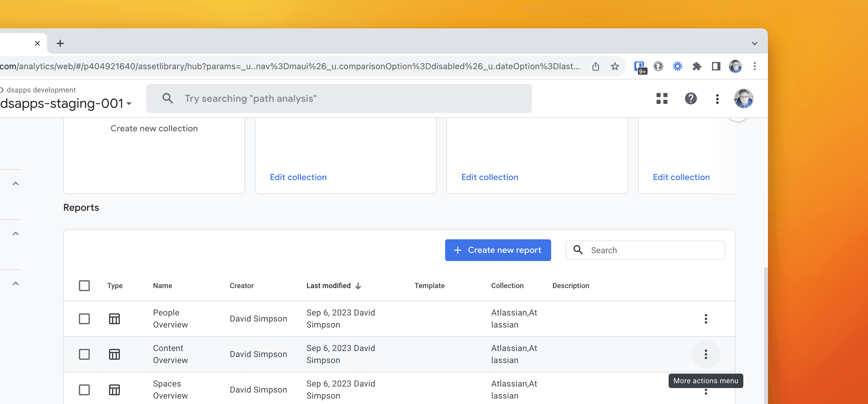This screenshot has height=404, width=868.
Task: Click the Google account avatar in Analytics header
Action: [743, 99]
